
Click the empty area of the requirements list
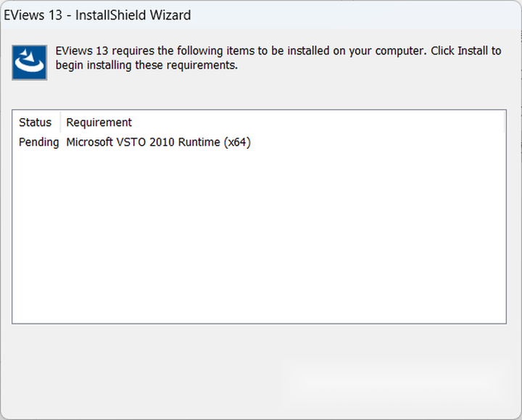259,239
